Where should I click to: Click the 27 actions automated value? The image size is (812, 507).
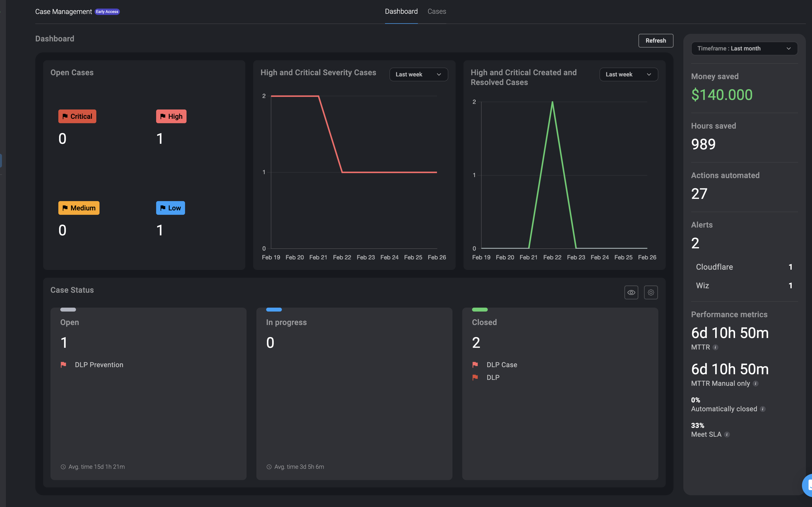[699, 194]
